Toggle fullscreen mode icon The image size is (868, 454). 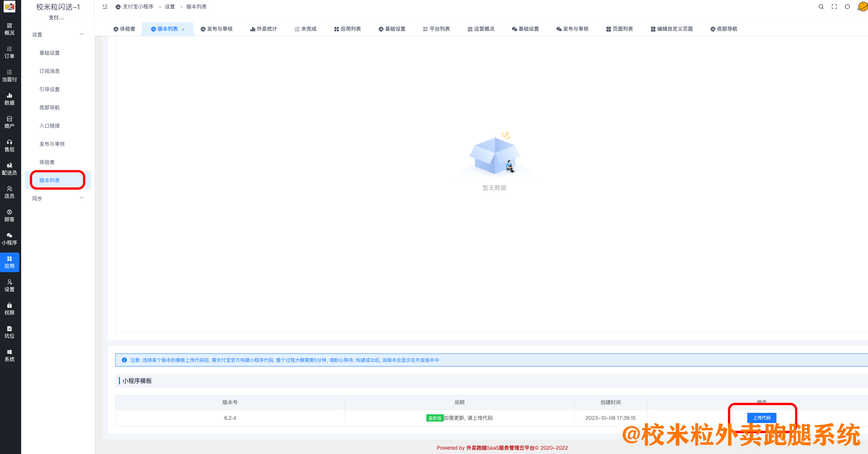[x=834, y=7]
